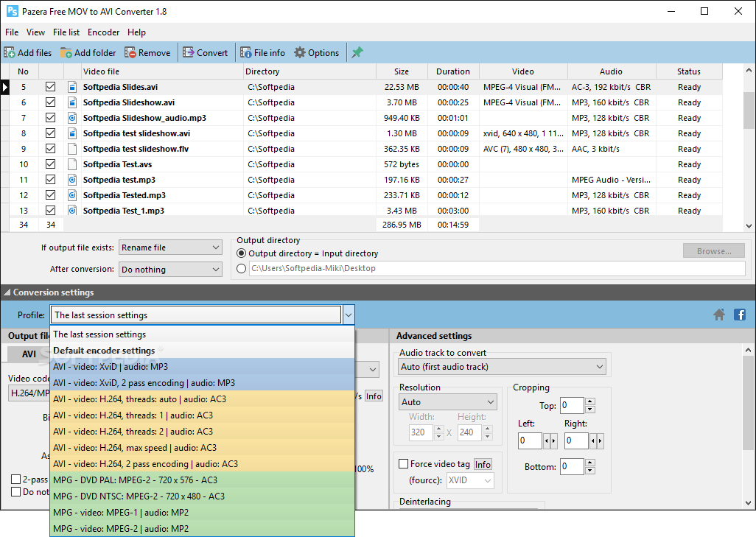Increase the cropping Top value
The image size is (756, 537).
[x=590, y=401]
